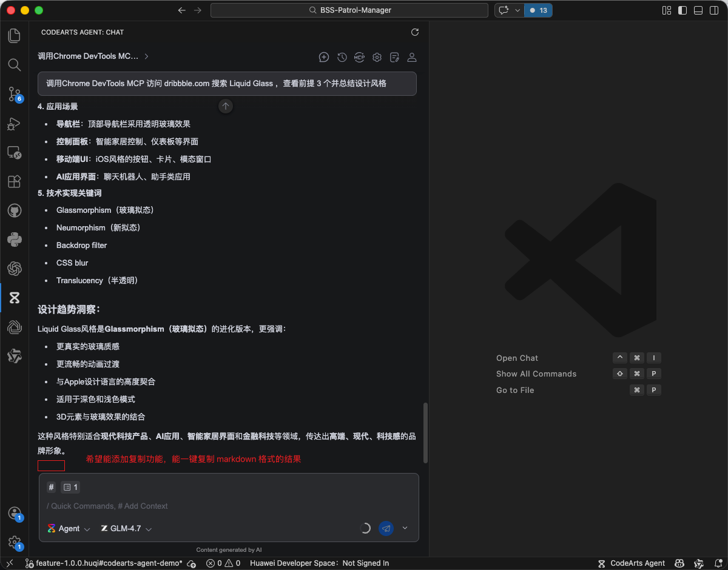Viewport: 728px width, 570px height.
Task: Click the Content generated by AI label
Action: 229,550
